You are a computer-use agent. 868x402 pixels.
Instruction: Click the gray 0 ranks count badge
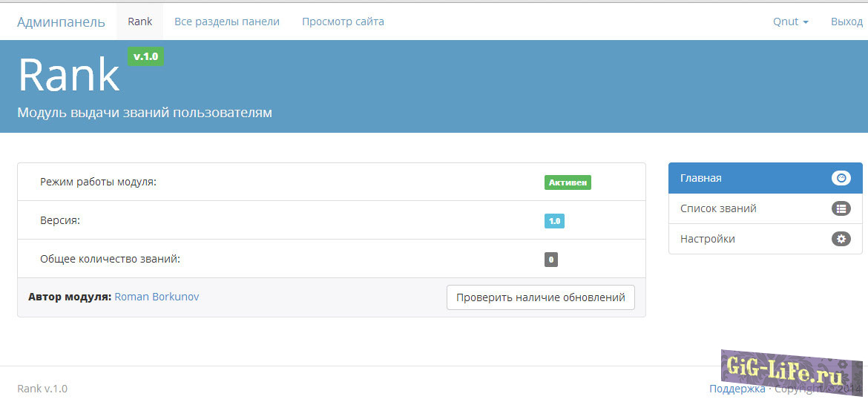pos(550,260)
